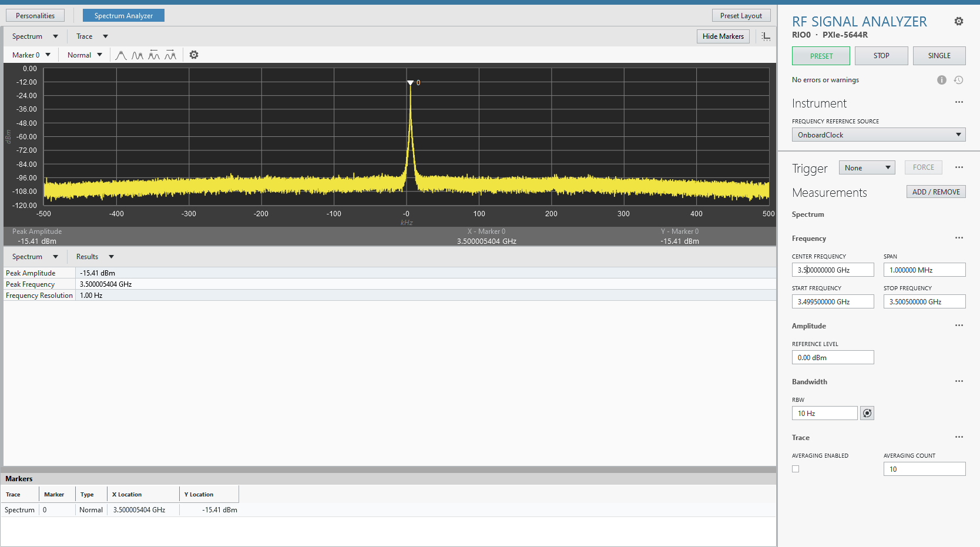This screenshot has height=547, width=980.
Task: Click the Reference Level input field
Action: (833, 357)
